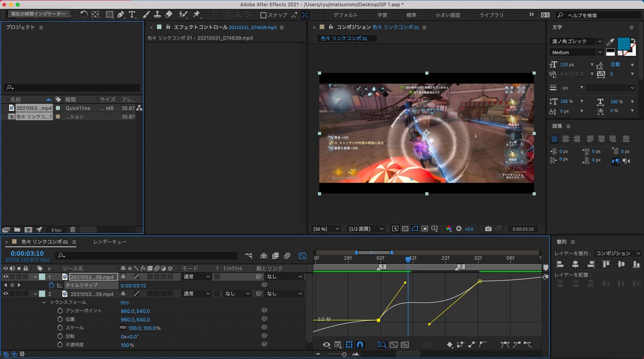Choose the Brush tool
Image resolution: width=644 pixels, height=359 pixels.
[146, 15]
